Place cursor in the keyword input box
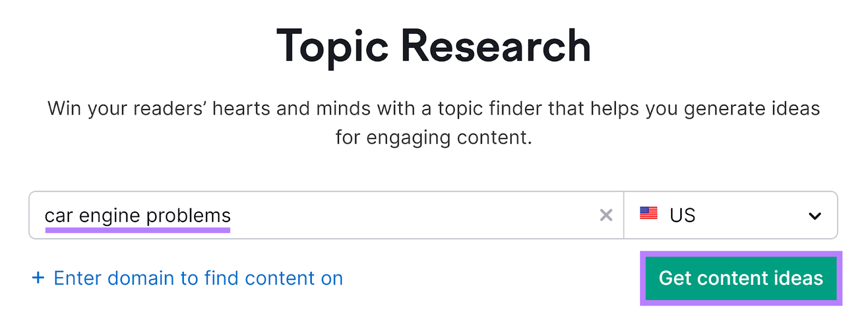This screenshot has height=331, width=868. tap(325, 215)
